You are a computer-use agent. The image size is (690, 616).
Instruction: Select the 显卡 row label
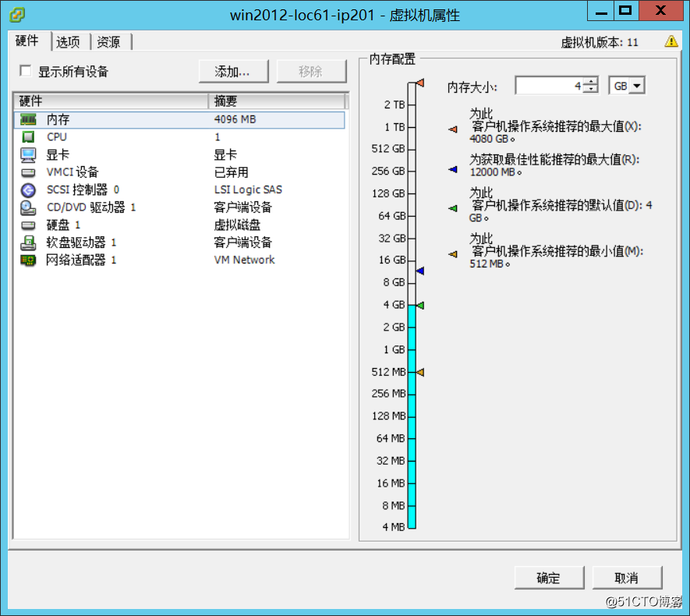coord(58,155)
